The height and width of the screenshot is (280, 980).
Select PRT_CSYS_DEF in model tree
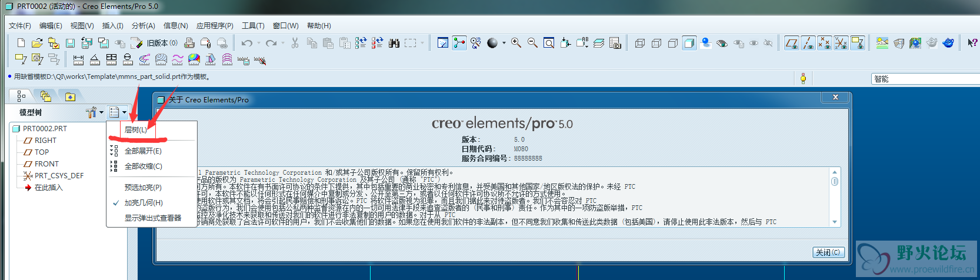(x=54, y=176)
